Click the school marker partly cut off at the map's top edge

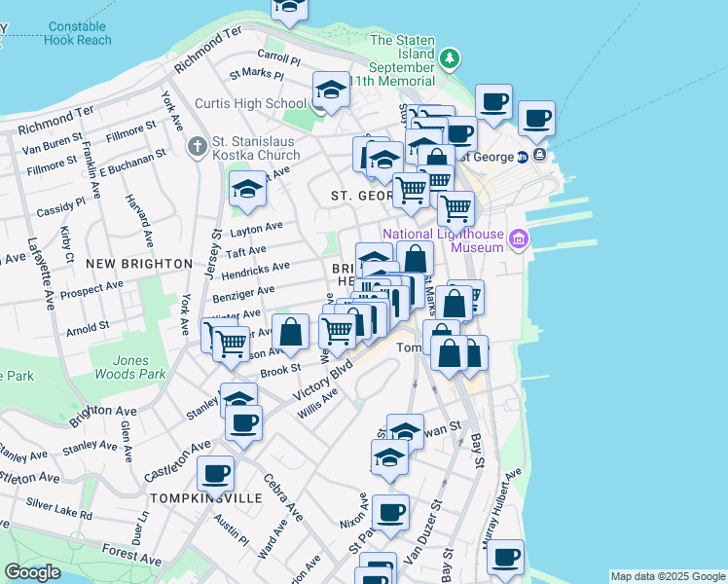[x=289, y=10]
